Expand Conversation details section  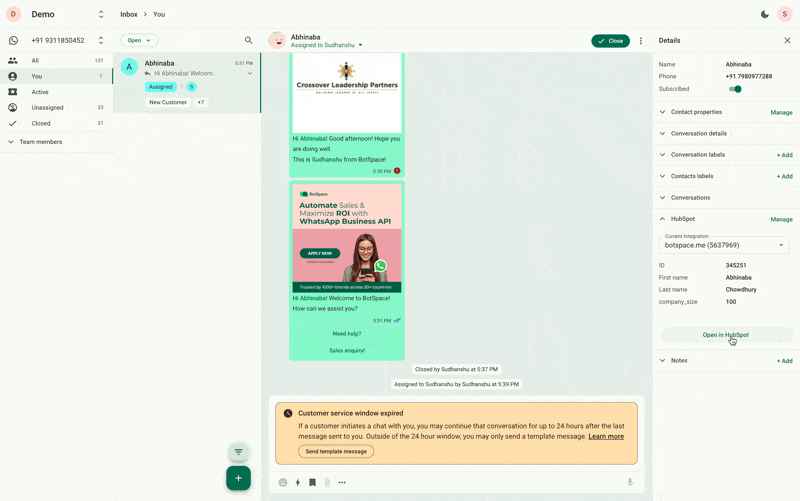[662, 133]
